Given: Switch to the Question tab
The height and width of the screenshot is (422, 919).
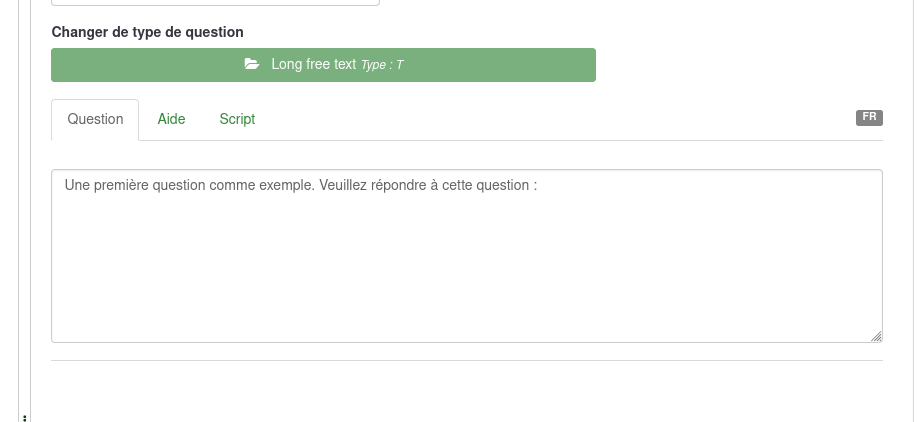Looking at the screenshot, I should pyautogui.click(x=95, y=119).
